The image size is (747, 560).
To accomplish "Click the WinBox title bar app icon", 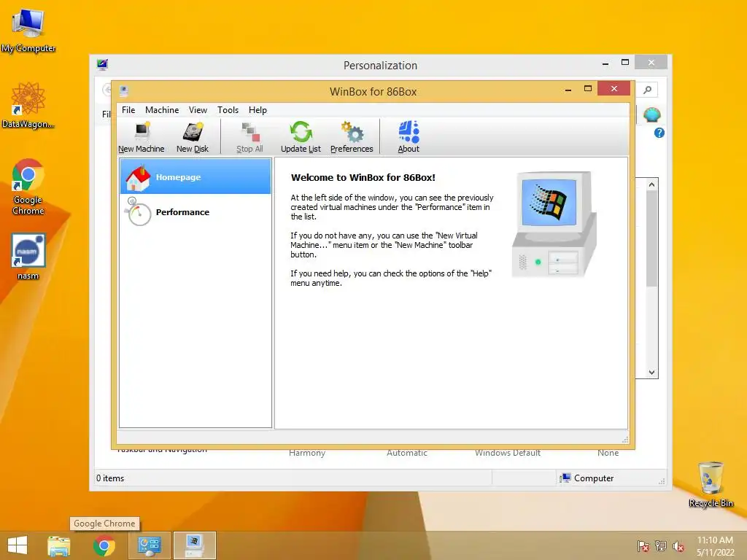I will click(x=124, y=90).
